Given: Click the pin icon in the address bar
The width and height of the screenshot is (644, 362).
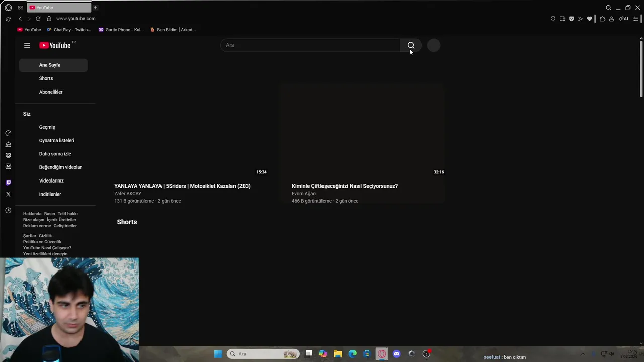Looking at the screenshot, I should coord(553,19).
